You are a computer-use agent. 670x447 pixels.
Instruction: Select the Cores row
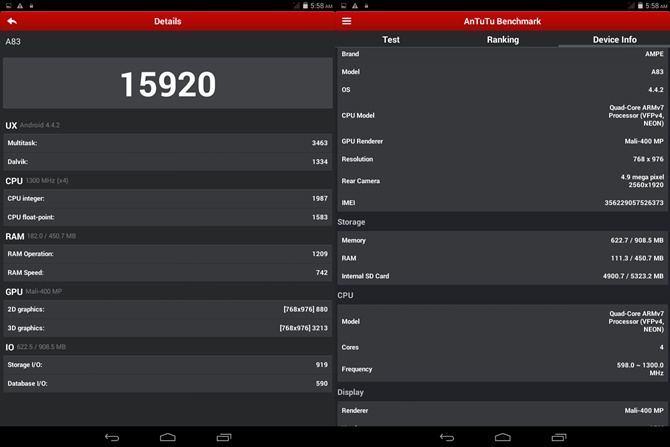[502, 347]
